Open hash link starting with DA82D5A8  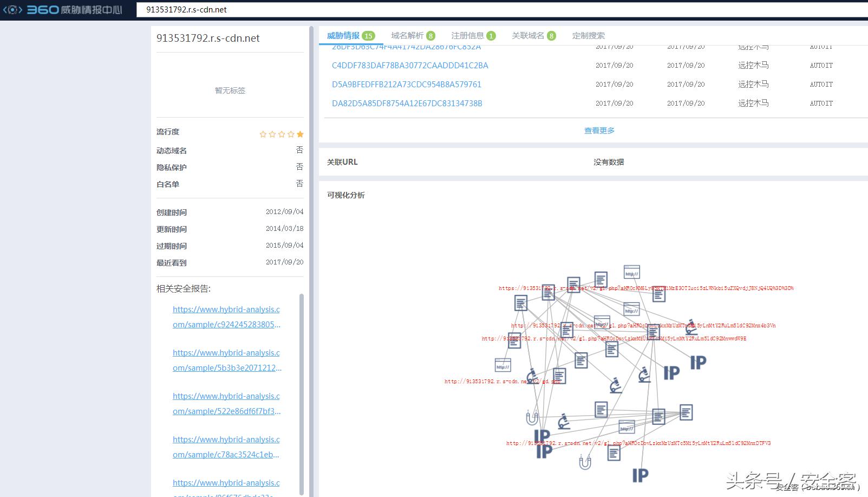[x=407, y=104]
